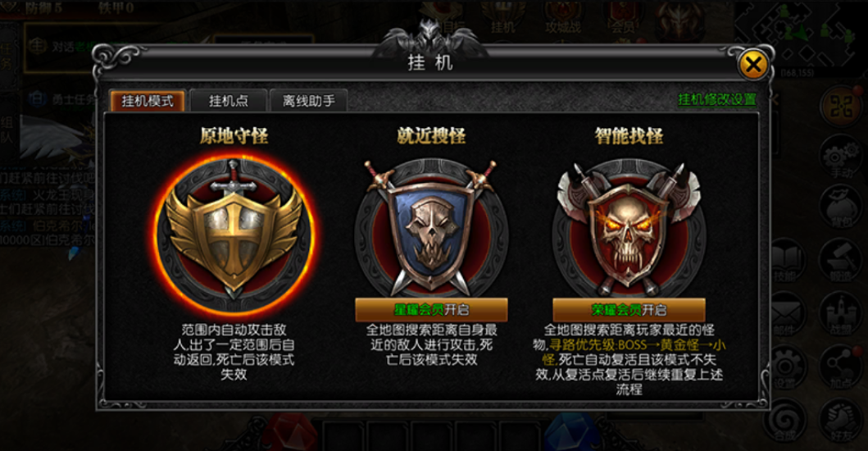The image size is (868, 451).
Task: Close the 挂机 dialog with yellow X
Action: coord(753,65)
